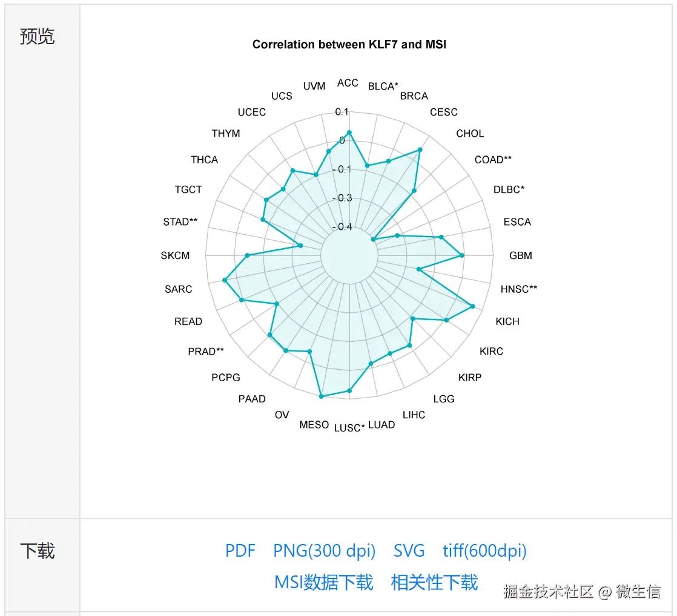This screenshot has width=677, height=616.
Task: Pick the COAD** axis label
Action: 493,160
